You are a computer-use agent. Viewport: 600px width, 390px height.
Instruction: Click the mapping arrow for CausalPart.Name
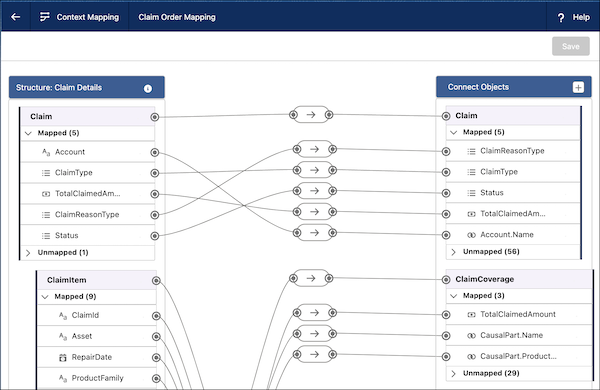pos(314,334)
